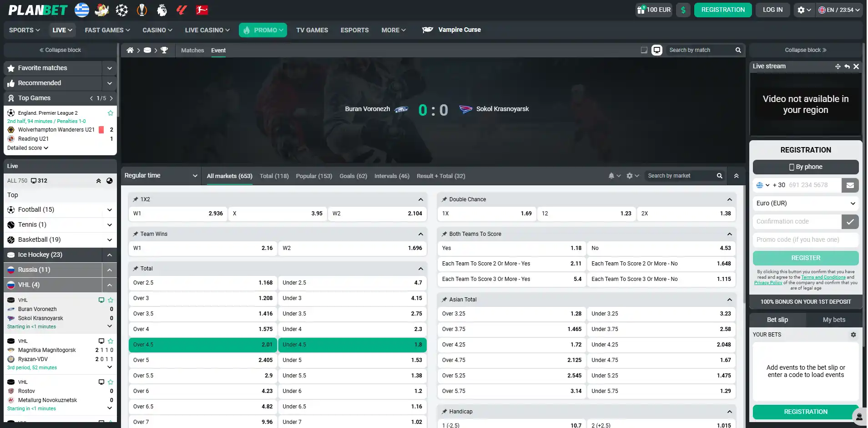Favorite the Magnitka Magnitogorsk match star
This screenshot has width=868, height=428.
(x=111, y=341)
